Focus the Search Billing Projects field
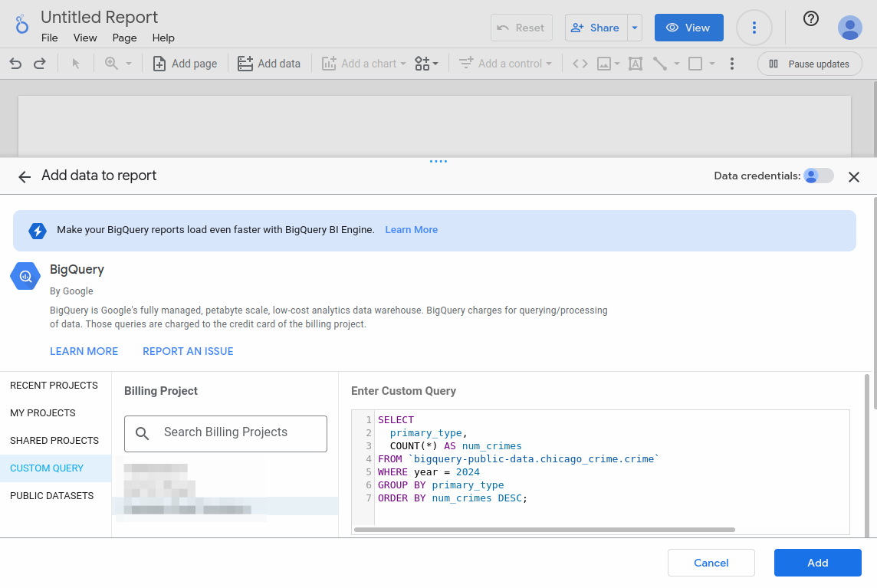 coord(225,433)
